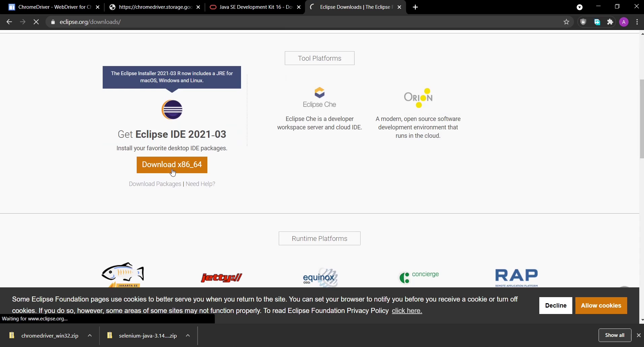
Task: Click Show all downloads
Action: (x=615, y=335)
